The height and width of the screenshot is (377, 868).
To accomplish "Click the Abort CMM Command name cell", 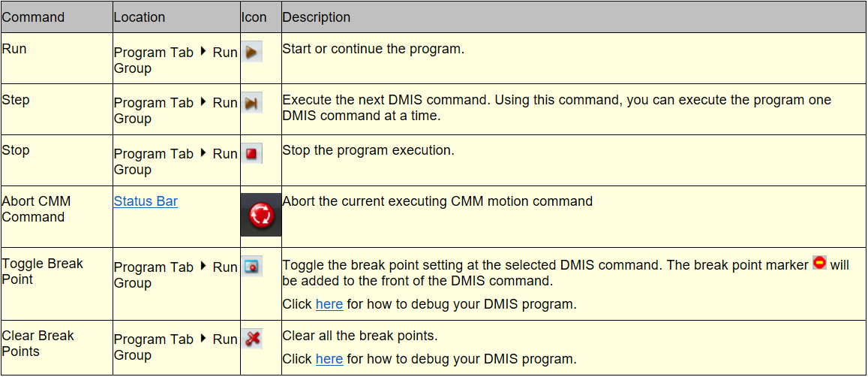I will (56, 217).
